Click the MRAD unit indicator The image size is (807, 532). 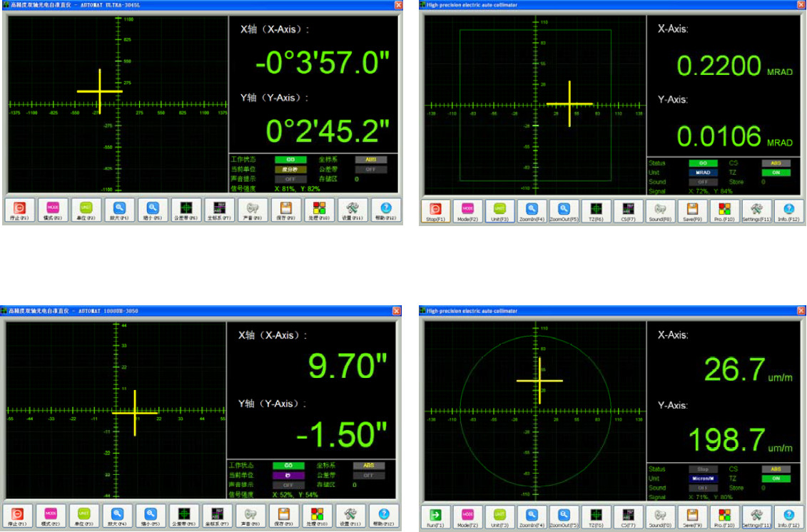tap(703, 173)
